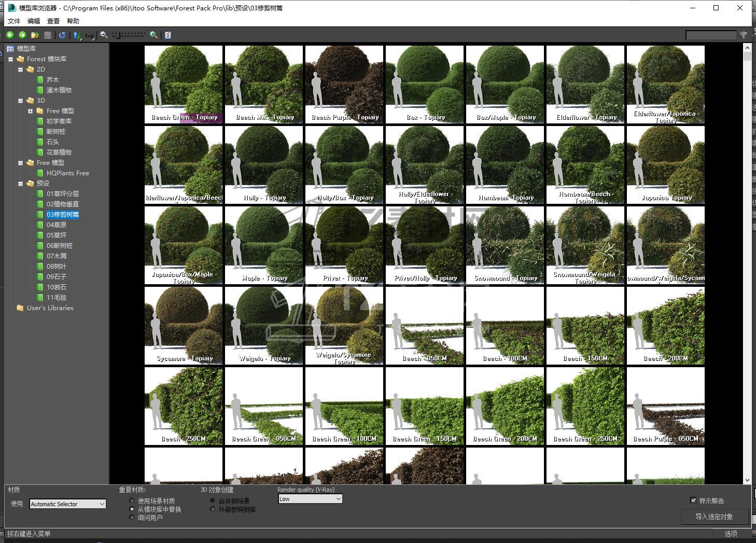Select HQPlants Free in the tree
Viewport: 756px width, 543px height.
pyautogui.click(x=68, y=173)
